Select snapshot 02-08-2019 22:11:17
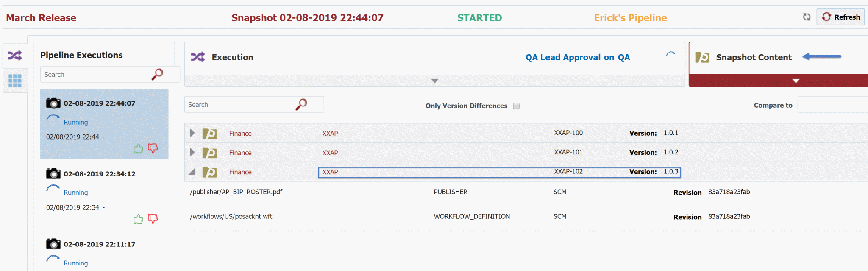This screenshot has width=868, height=271. [x=100, y=244]
